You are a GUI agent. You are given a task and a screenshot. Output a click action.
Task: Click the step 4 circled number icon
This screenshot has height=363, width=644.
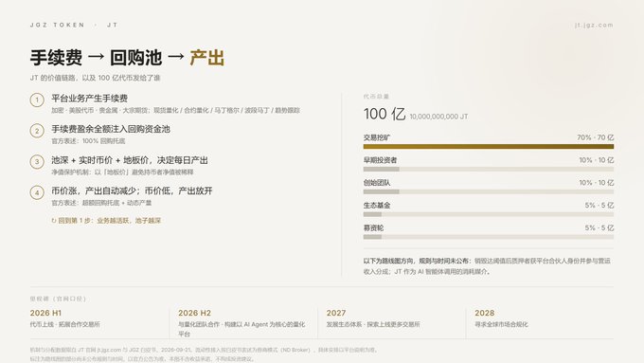[x=37, y=192]
